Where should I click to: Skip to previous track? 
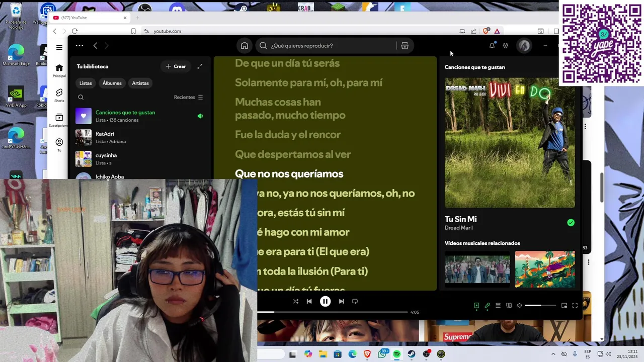309,301
